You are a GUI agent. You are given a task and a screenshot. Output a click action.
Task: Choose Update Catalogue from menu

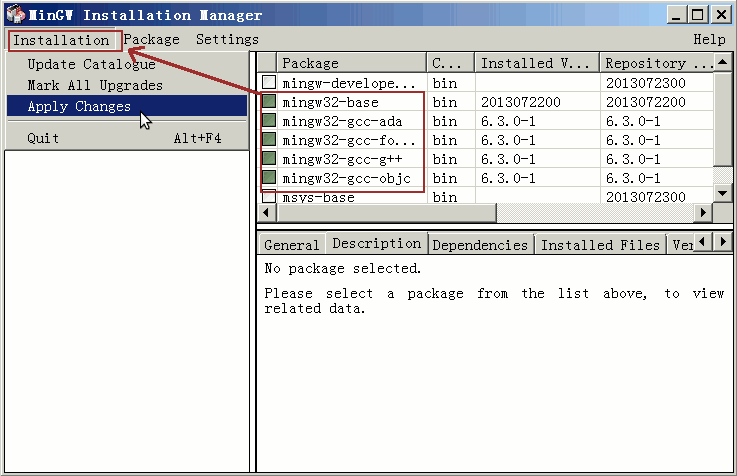(x=127, y=64)
